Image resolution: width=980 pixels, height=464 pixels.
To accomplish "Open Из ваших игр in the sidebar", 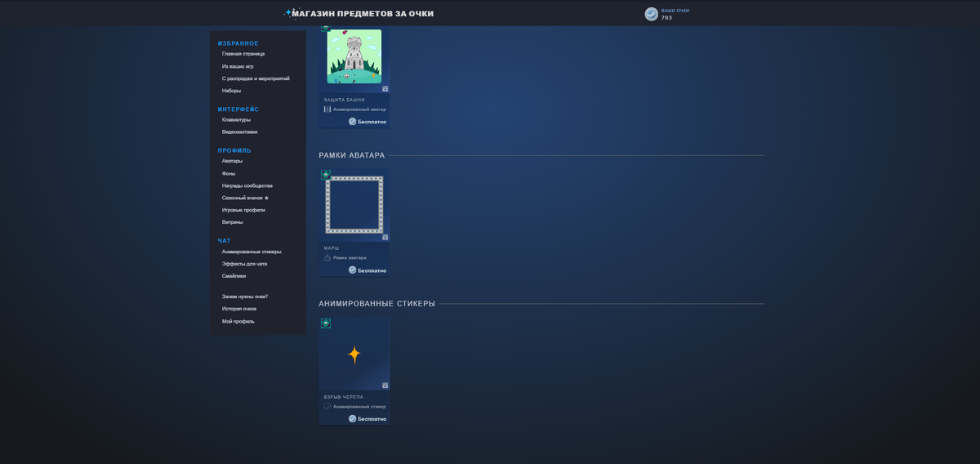I will [238, 66].
